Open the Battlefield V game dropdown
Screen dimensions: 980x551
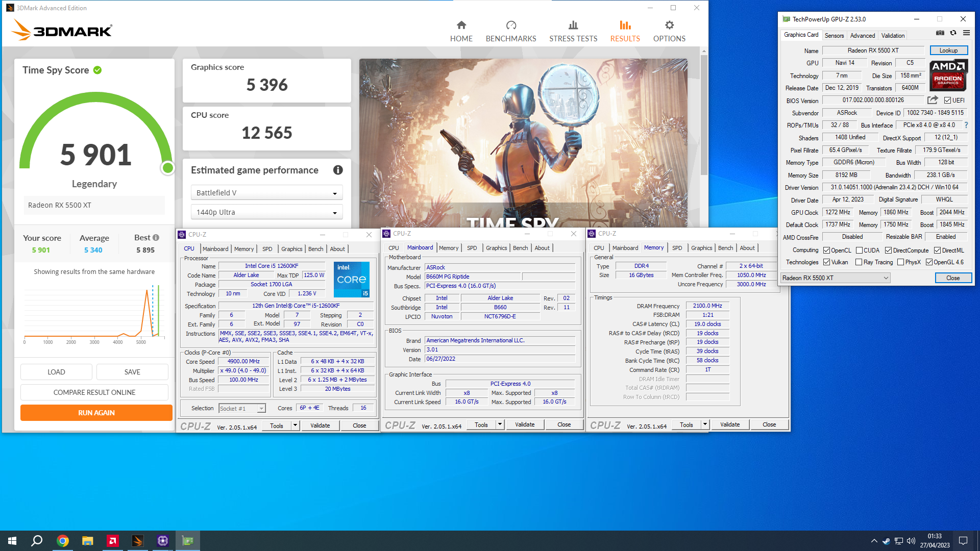pyautogui.click(x=266, y=193)
